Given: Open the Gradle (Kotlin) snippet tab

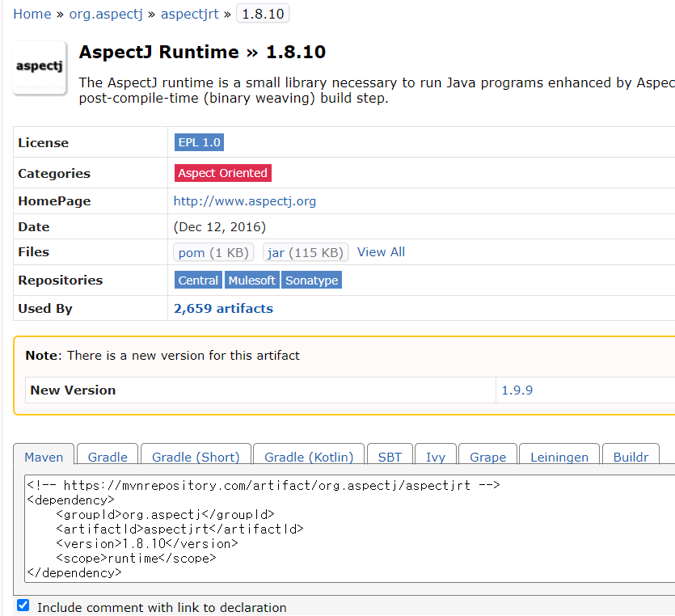Looking at the screenshot, I should click(308, 458).
